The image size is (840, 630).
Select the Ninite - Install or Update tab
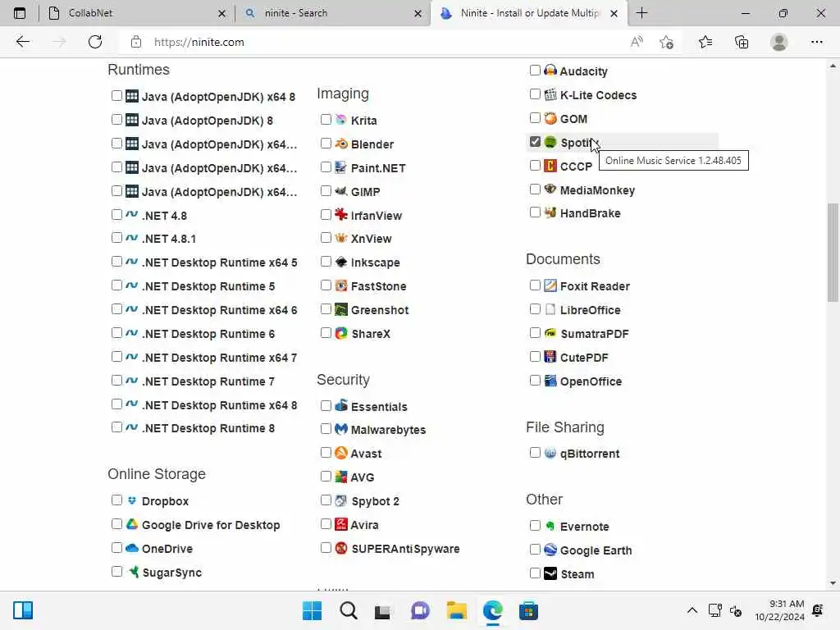click(527, 13)
